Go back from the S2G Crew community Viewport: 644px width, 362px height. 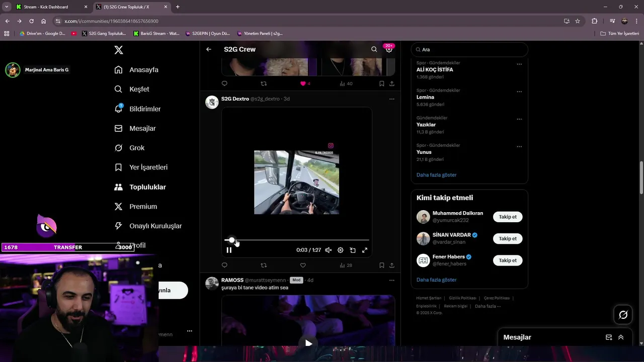tap(209, 49)
